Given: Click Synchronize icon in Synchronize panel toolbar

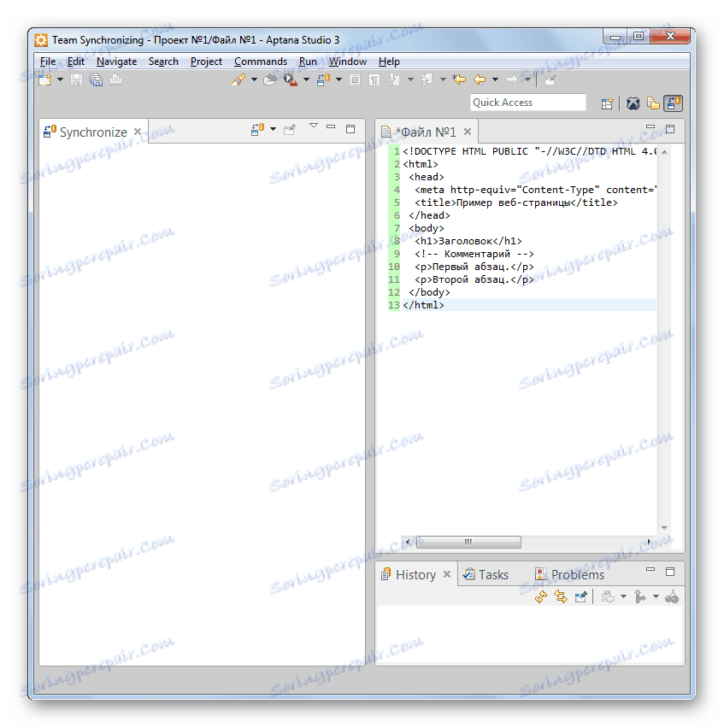Looking at the screenshot, I should coord(258,130).
